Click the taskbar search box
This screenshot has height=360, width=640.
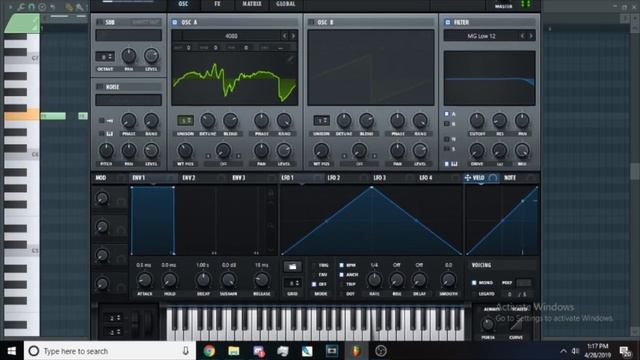coord(110,351)
